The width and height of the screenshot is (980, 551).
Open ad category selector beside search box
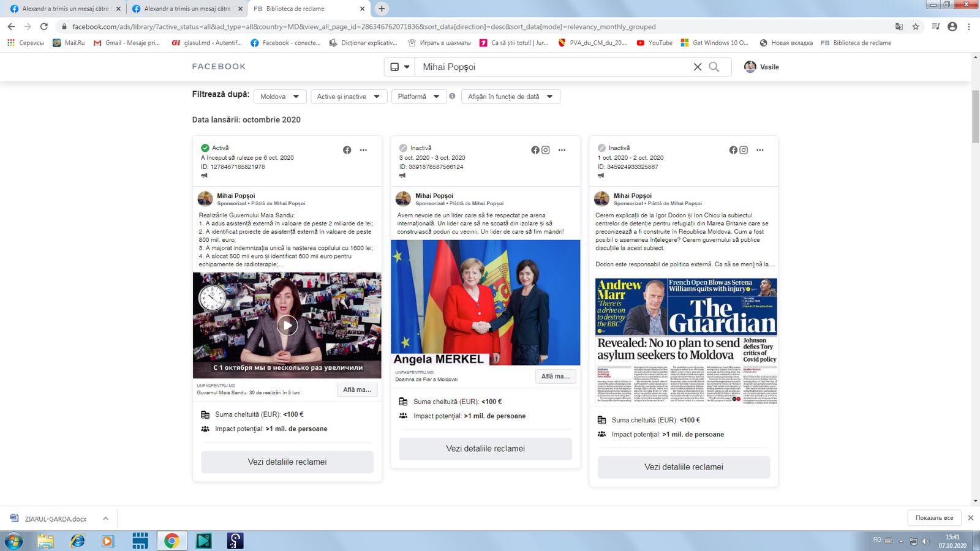pos(399,67)
